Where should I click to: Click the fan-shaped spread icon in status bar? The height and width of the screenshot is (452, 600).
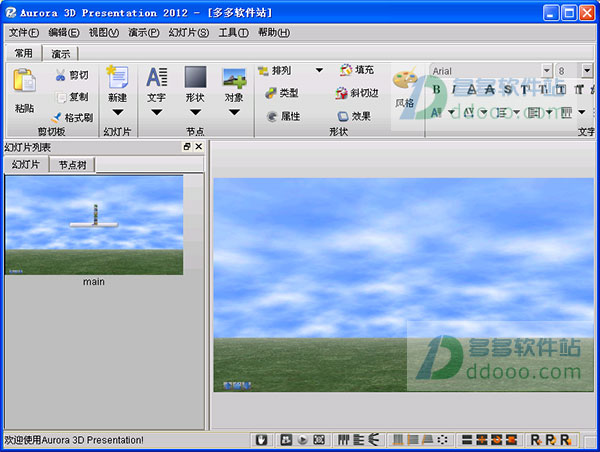[x=373, y=440]
